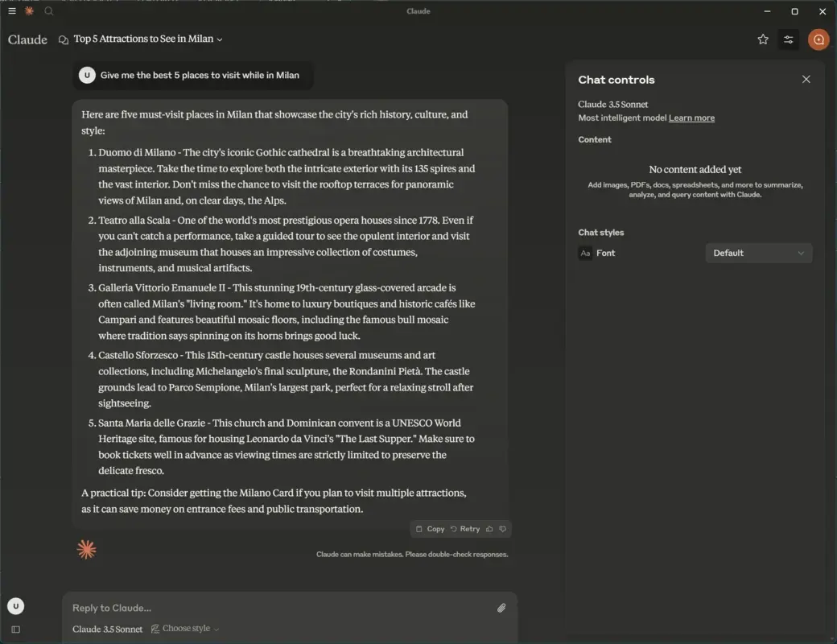Open chat controls via sliders icon

click(x=789, y=39)
